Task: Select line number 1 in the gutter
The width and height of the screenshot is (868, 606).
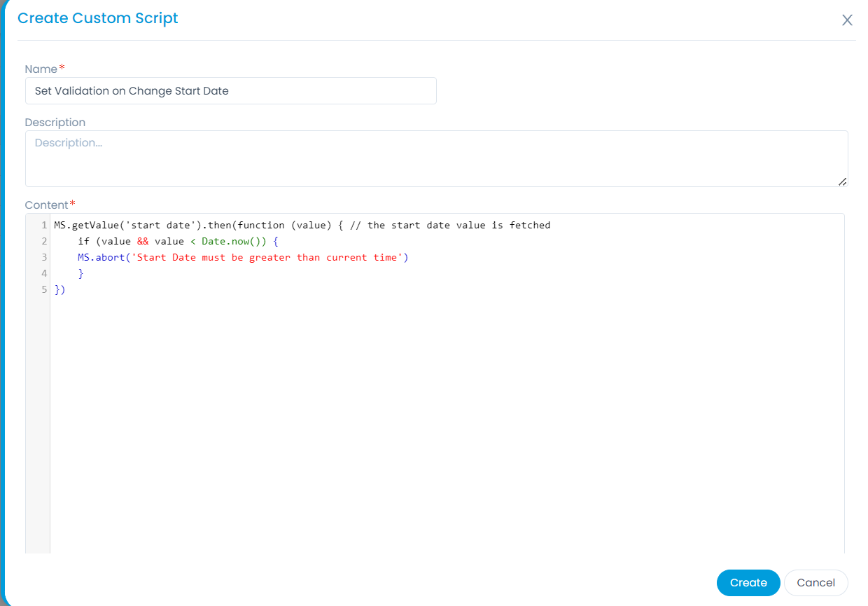Action: 44,225
